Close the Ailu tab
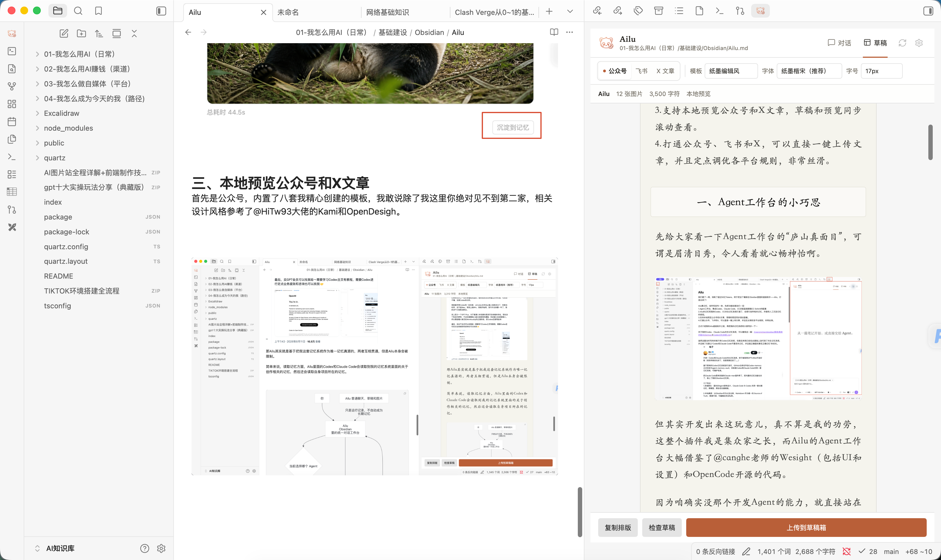941x560 pixels. click(x=264, y=12)
